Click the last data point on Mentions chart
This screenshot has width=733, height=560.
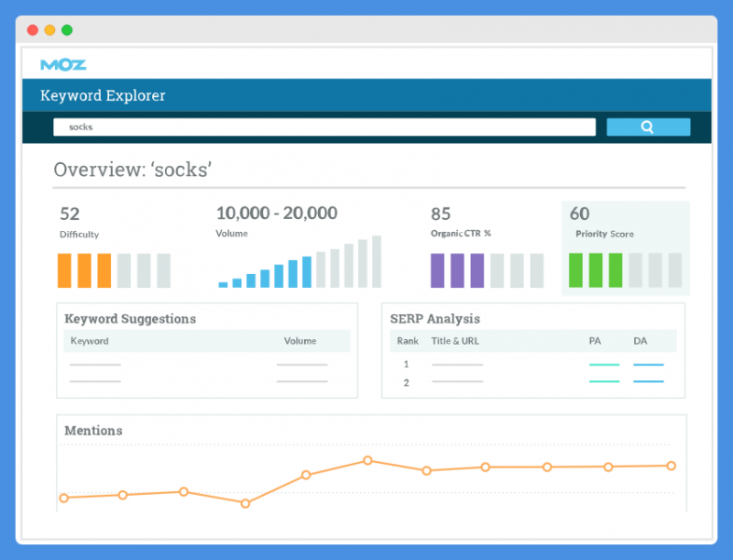[x=672, y=466]
